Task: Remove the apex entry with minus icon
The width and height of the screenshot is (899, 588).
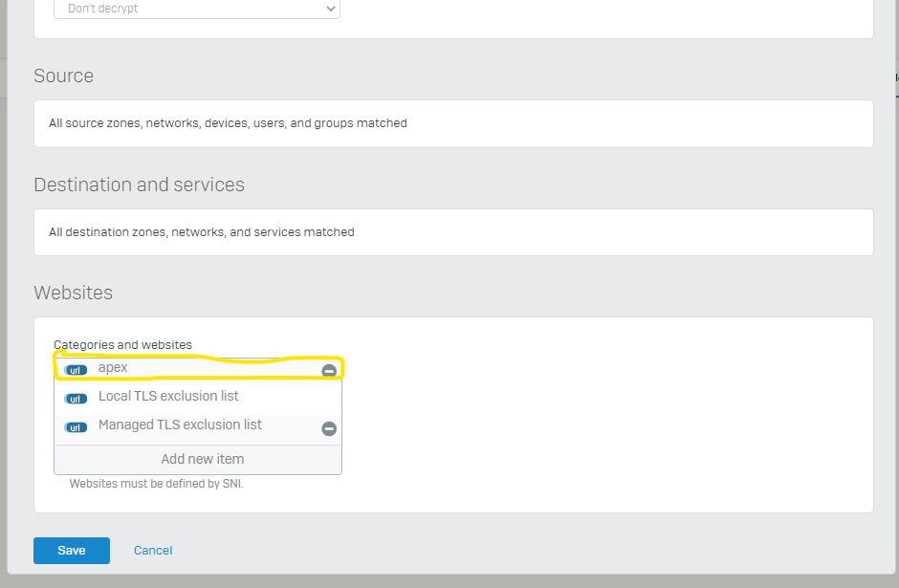Action: click(329, 371)
